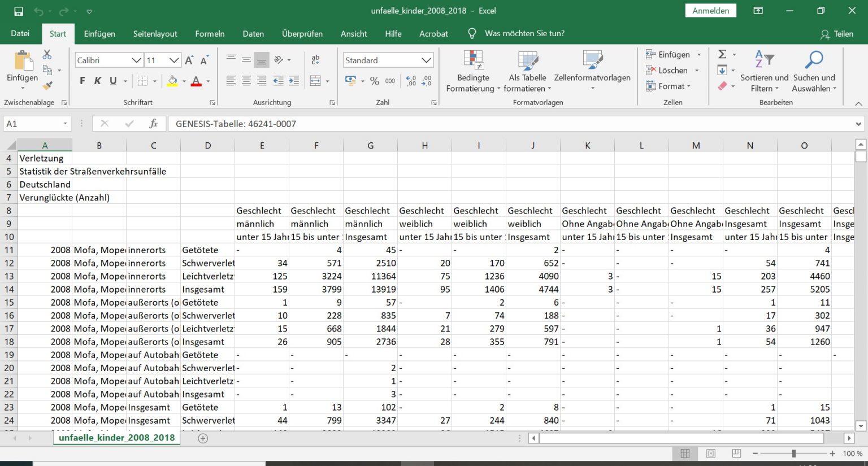This screenshot has height=466, width=868.
Task: Open the font size dropdown arrow
Action: point(174,60)
